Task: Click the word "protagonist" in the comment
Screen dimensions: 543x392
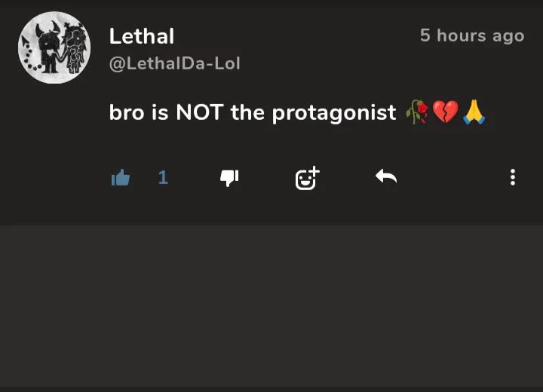Action: (333, 113)
